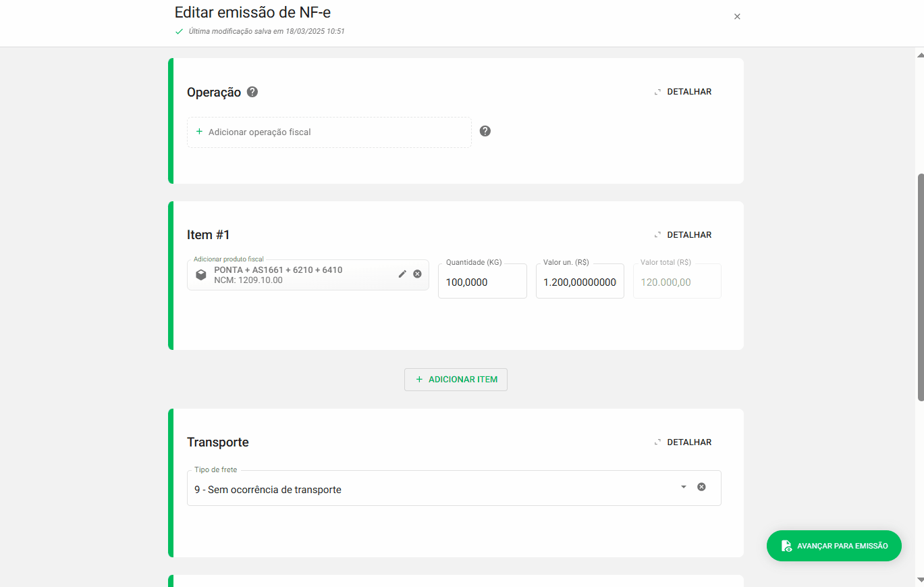Screen dimensions: 924x587
Task: Close the Editar emissão de NF-e screen
Action: [737, 17]
